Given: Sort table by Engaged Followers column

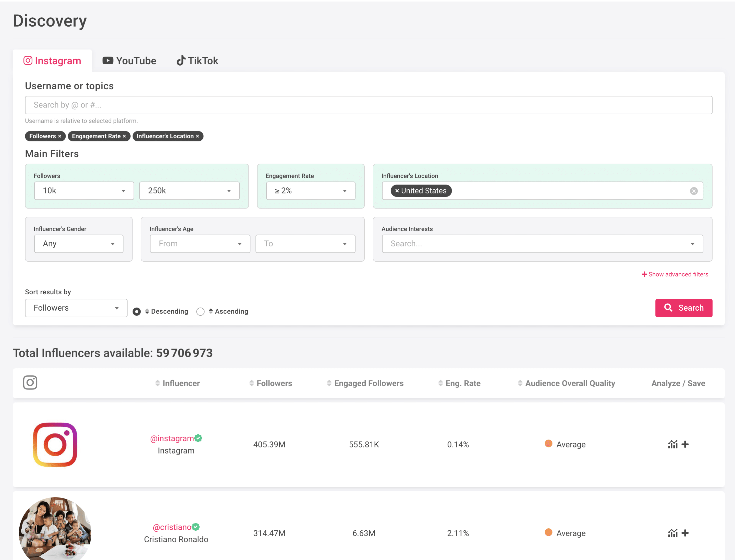Looking at the screenshot, I should tap(365, 383).
